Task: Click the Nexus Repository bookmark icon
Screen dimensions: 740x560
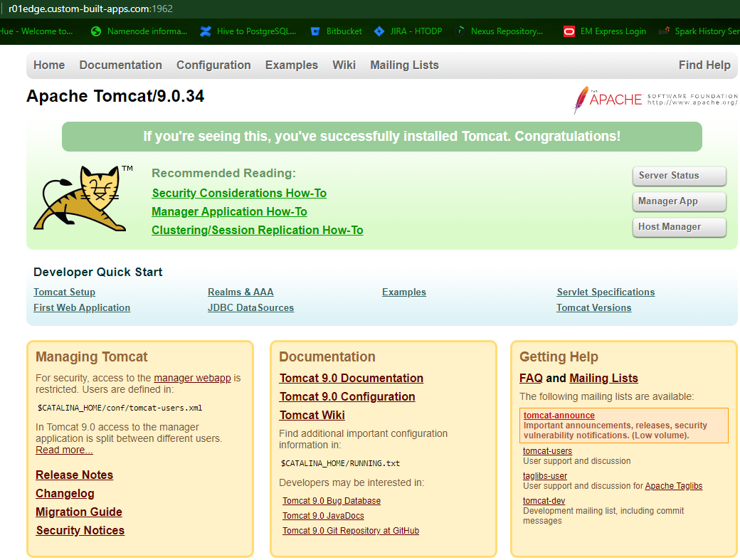Action: 460,31
